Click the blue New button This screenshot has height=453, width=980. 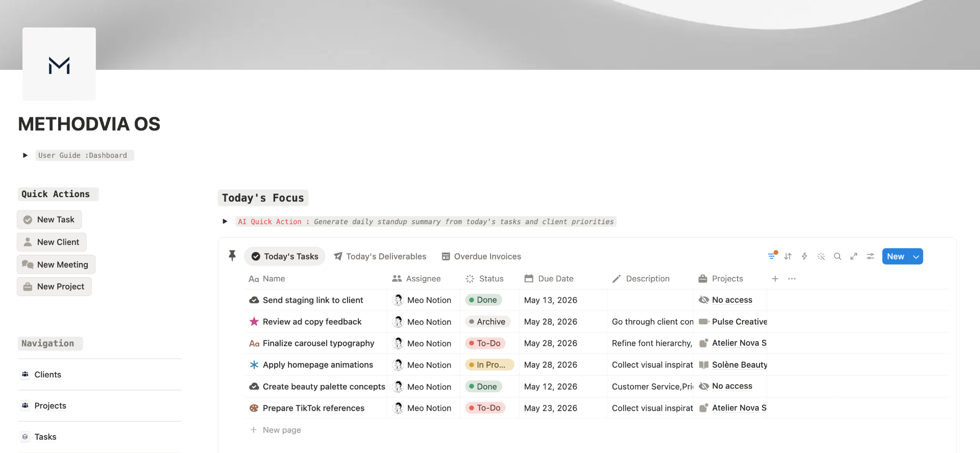pos(895,256)
